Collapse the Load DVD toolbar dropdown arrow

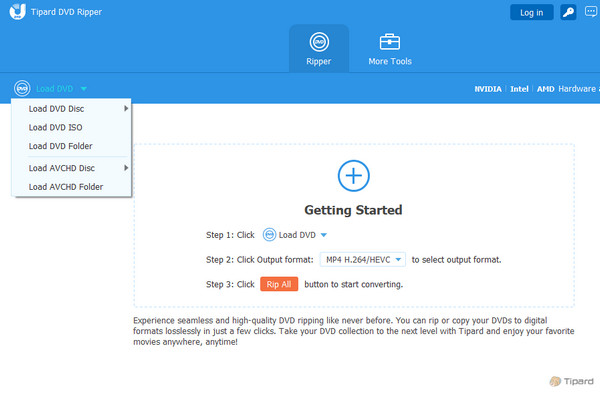(84, 89)
